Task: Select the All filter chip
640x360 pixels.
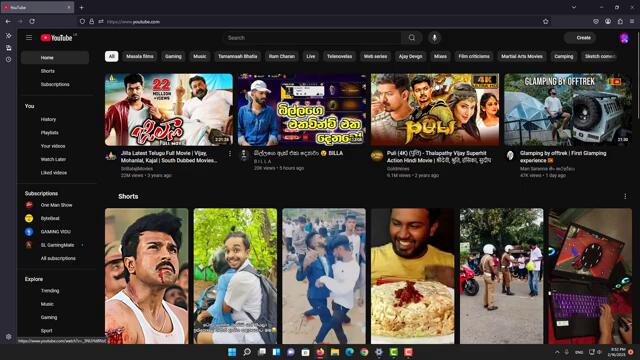Action: [111, 56]
